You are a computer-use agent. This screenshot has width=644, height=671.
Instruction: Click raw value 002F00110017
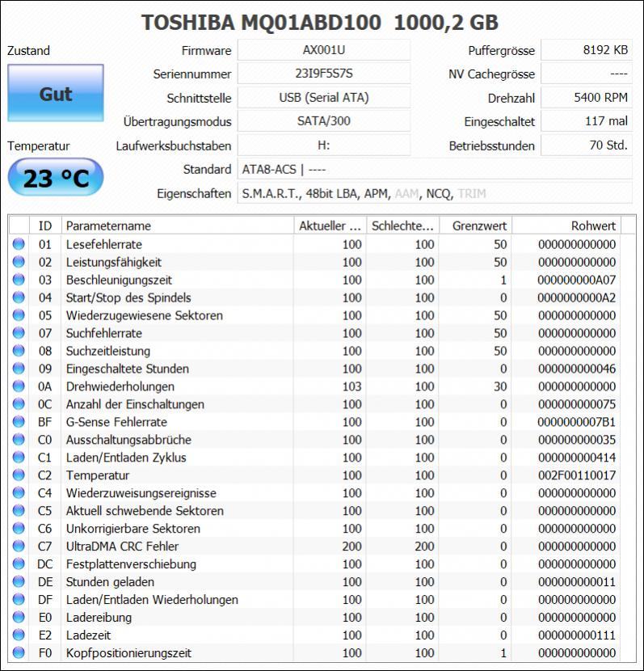click(x=576, y=475)
